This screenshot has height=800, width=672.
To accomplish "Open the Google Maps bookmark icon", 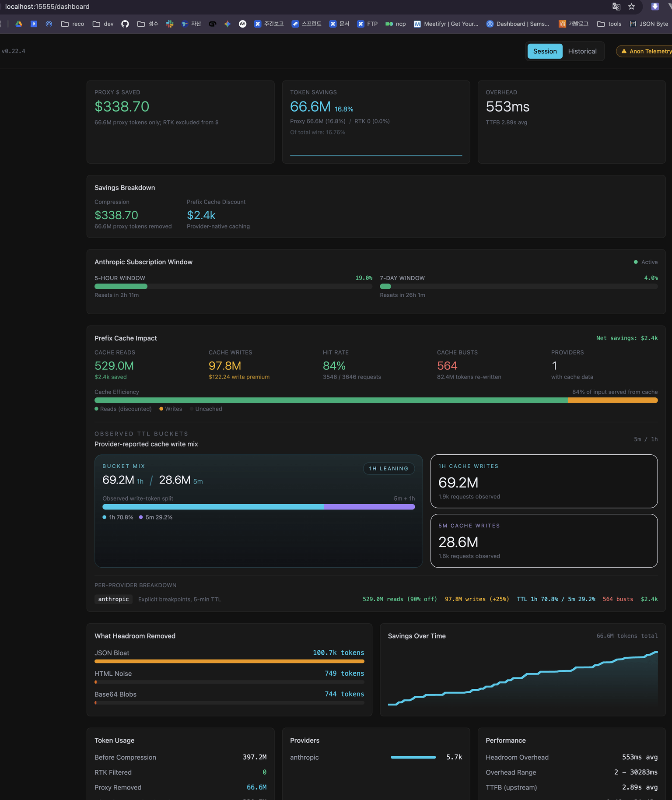I will tap(34, 24).
